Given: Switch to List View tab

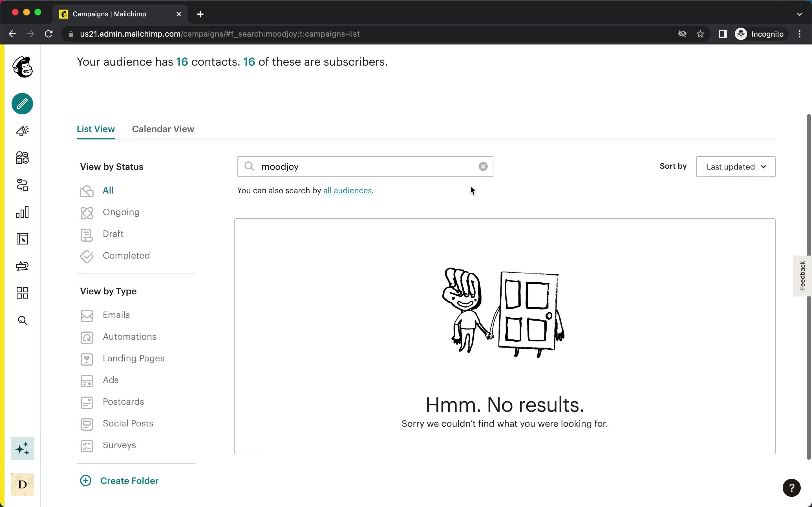Looking at the screenshot, I should click(x=96, y=129).
